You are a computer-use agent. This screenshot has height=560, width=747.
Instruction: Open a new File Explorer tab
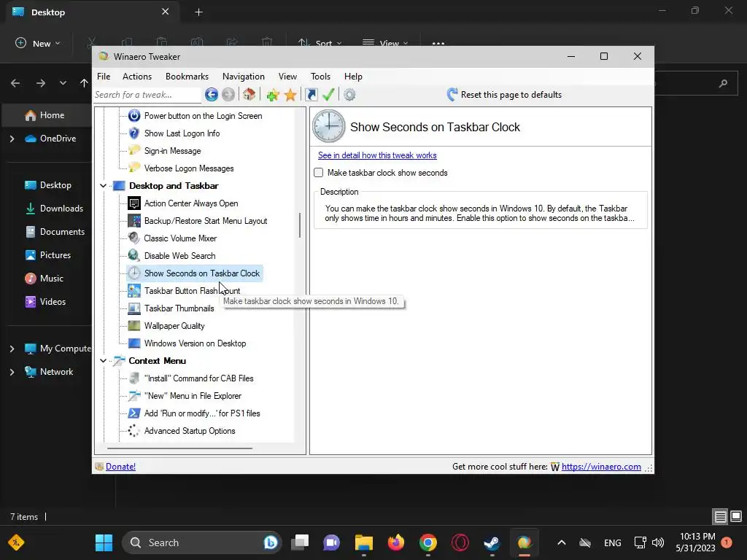[x=198, y=12]
